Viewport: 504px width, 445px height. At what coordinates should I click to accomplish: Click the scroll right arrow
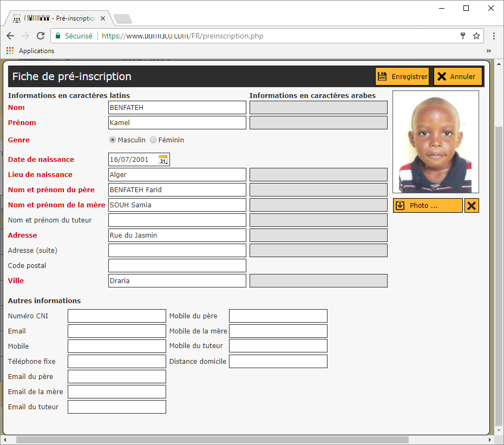coord(489,440)
